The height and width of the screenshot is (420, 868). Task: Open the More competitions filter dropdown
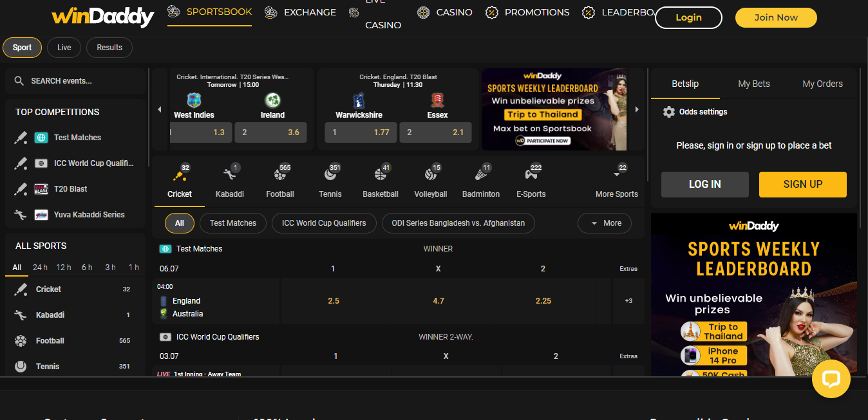(x=604, y=223)
